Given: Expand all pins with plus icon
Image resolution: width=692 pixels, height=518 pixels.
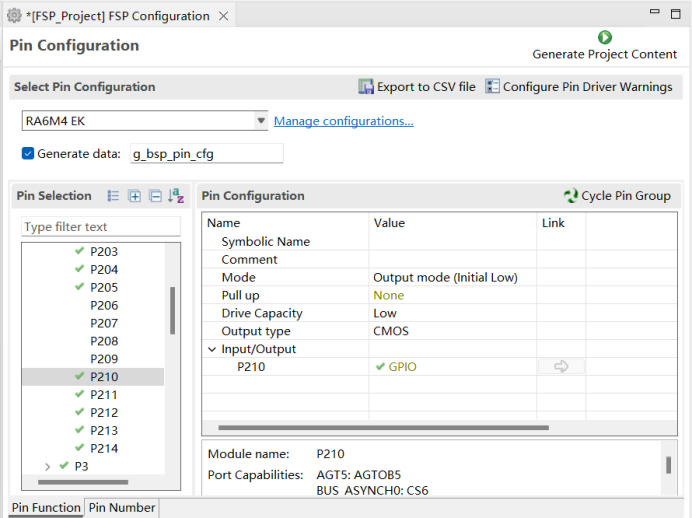Looking at the screenshot, I should pos(134,195).
